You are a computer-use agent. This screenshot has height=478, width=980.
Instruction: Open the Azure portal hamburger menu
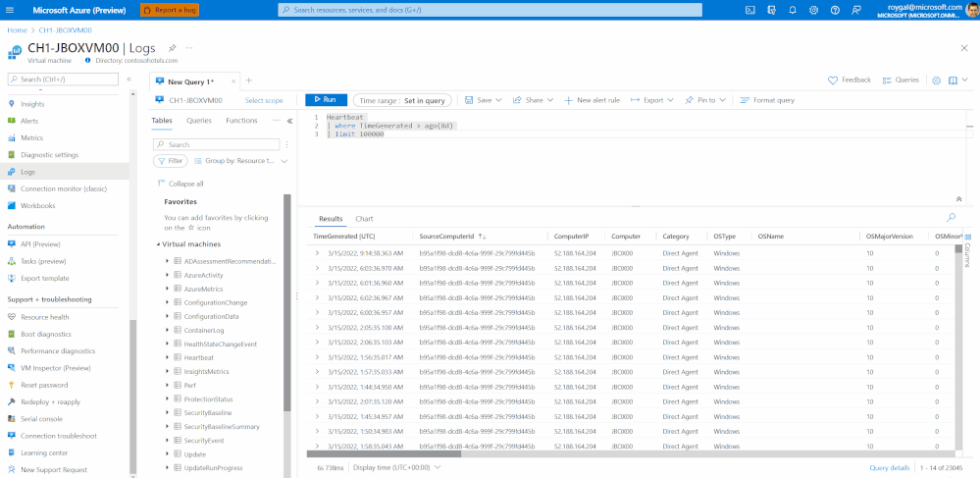click(x=10, y=10)
